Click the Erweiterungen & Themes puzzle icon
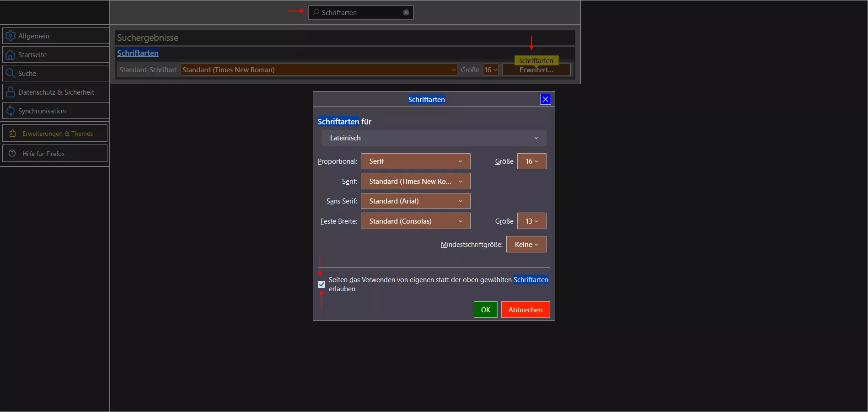This screenshot has width=868, height=412. pyautogui.click(x=13, y=134)
